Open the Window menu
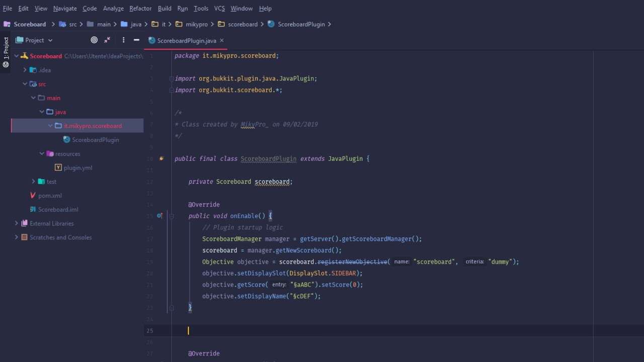The height and width of the screenshot is (362, 644). (x=242, y=8)
